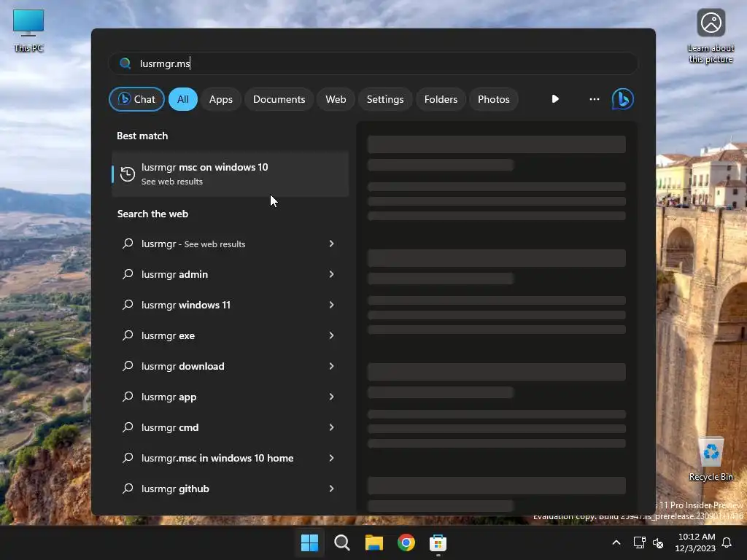The image size is (747, 560).
Task: Select lusrmgr download web suggestion
Action: pos(230,366)
